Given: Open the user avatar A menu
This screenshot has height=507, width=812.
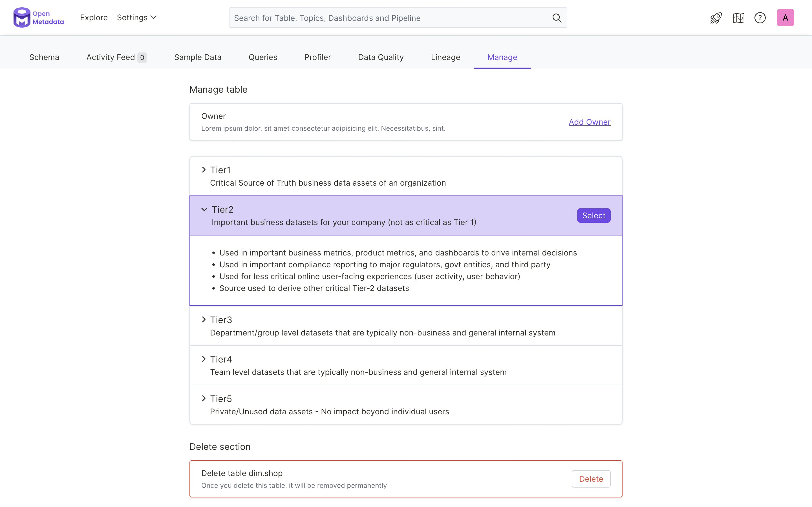Looking at the screenshot, I should [785, 17].
